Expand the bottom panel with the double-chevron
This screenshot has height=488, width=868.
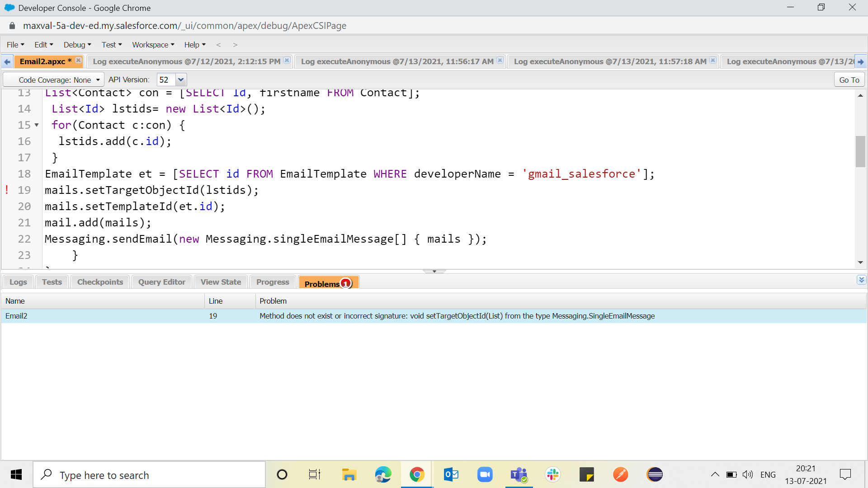coord(862,280)
